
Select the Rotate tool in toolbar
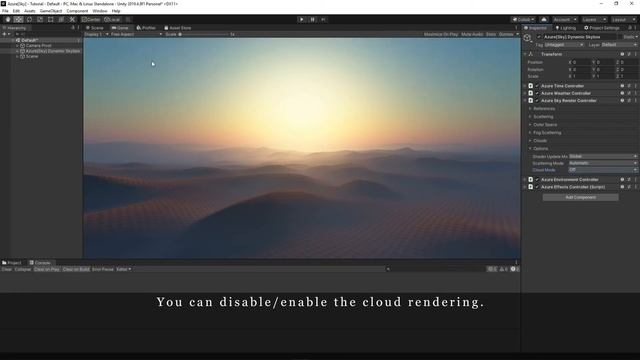[29, 20]
